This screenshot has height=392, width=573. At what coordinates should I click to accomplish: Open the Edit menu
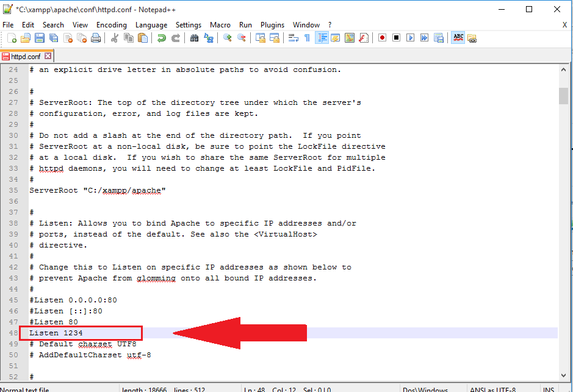(x=28, y=25)
